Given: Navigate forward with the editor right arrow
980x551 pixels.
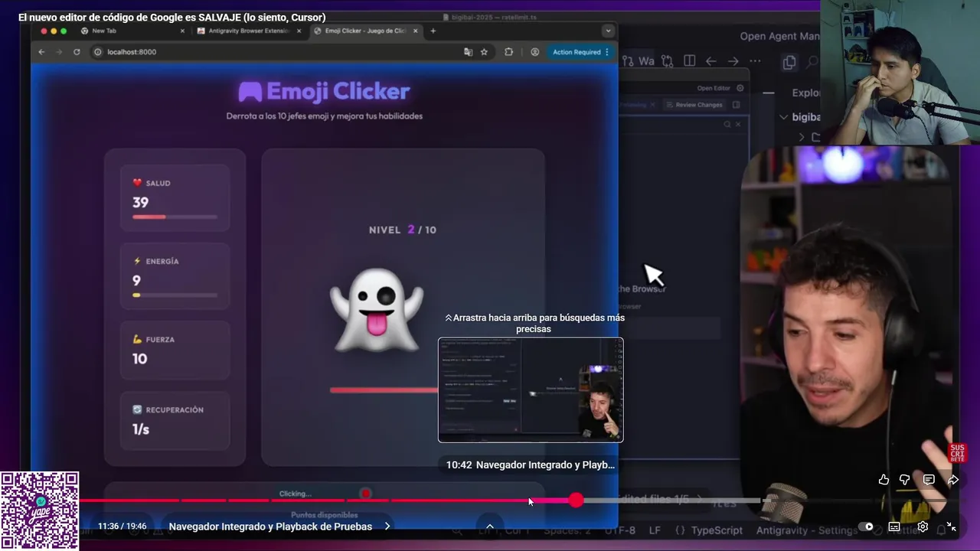Looking at the screenshot, I should [733, 60].
